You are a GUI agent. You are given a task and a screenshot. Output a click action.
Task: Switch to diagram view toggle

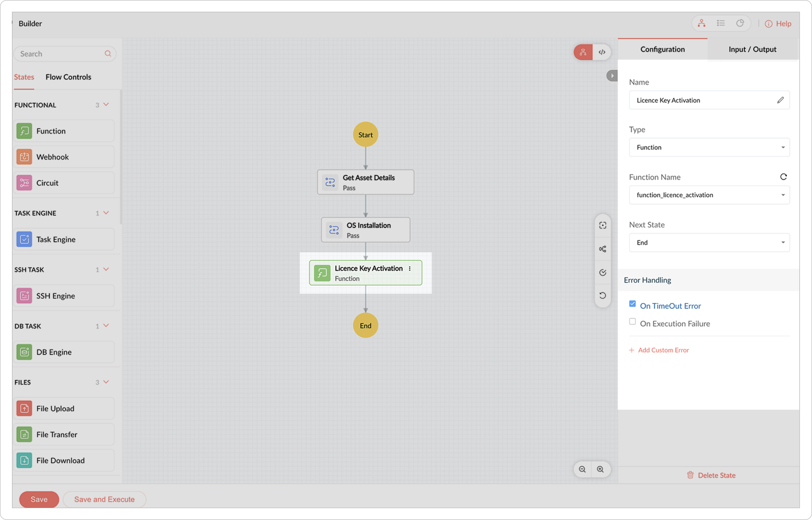583,52
